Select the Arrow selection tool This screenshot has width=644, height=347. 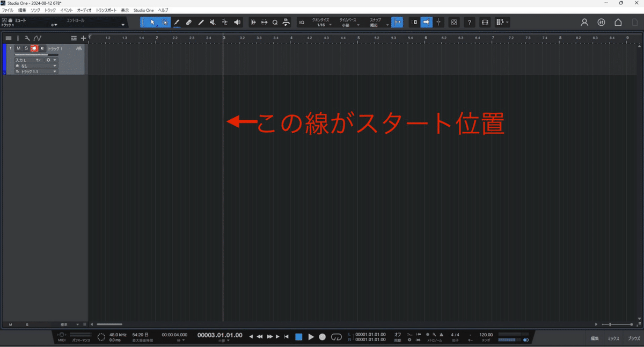coord(153,22)
